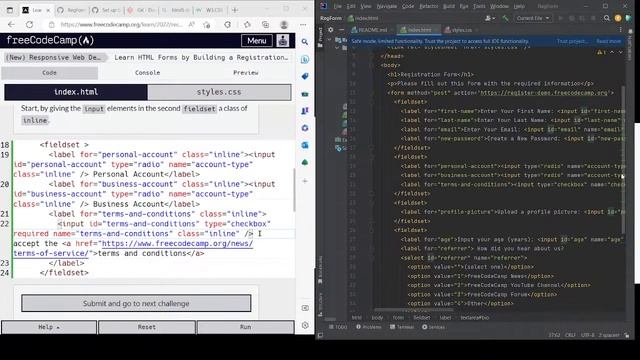Add an item to Edge sidebar
The image size is (640, 360).
[x=305, y=181]
